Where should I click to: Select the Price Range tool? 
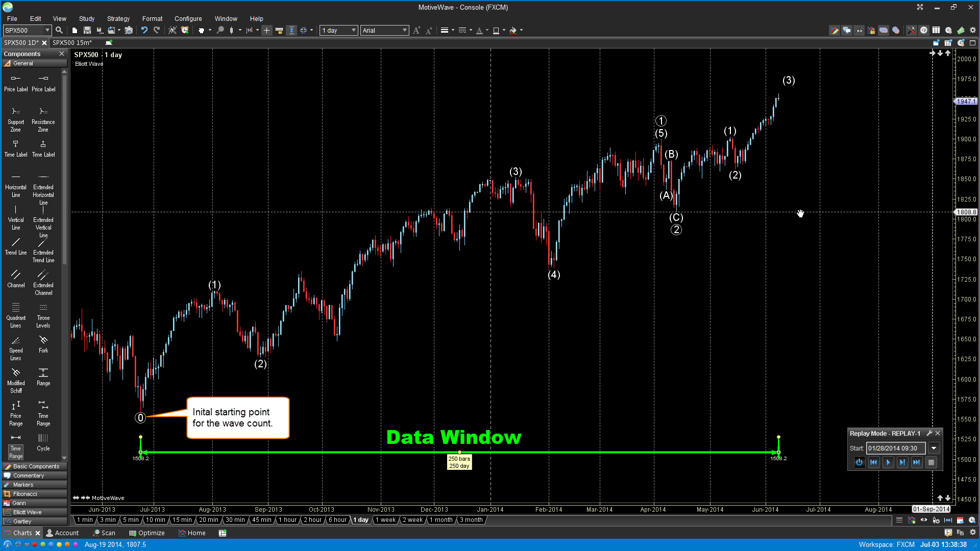pos(16,413)
